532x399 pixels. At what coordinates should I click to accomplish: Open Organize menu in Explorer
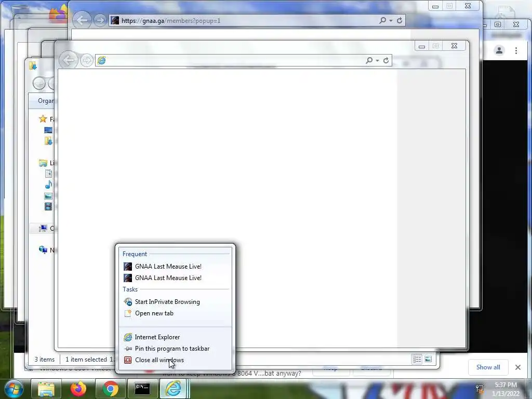(x=46, y=101)
